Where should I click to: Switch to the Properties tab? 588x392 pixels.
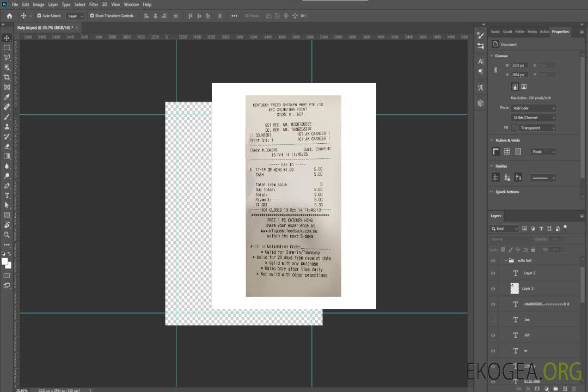tap(560, 32)
